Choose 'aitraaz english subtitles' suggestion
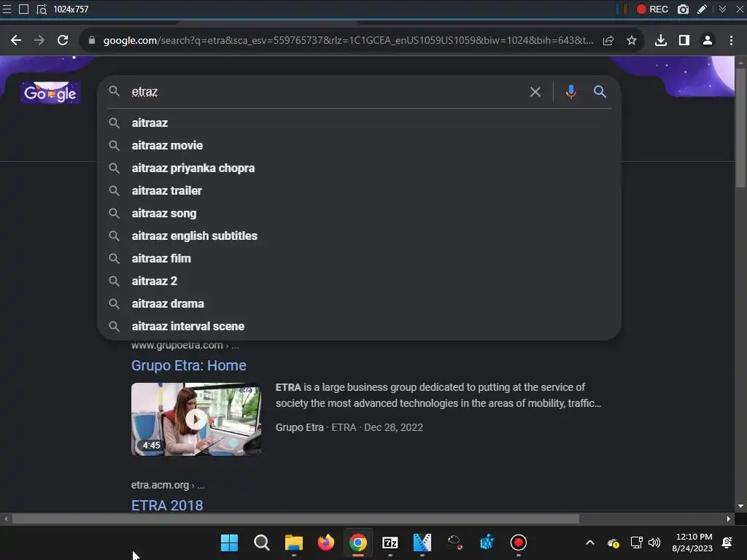Screen dimensions: 747x560 coord(359,236)
